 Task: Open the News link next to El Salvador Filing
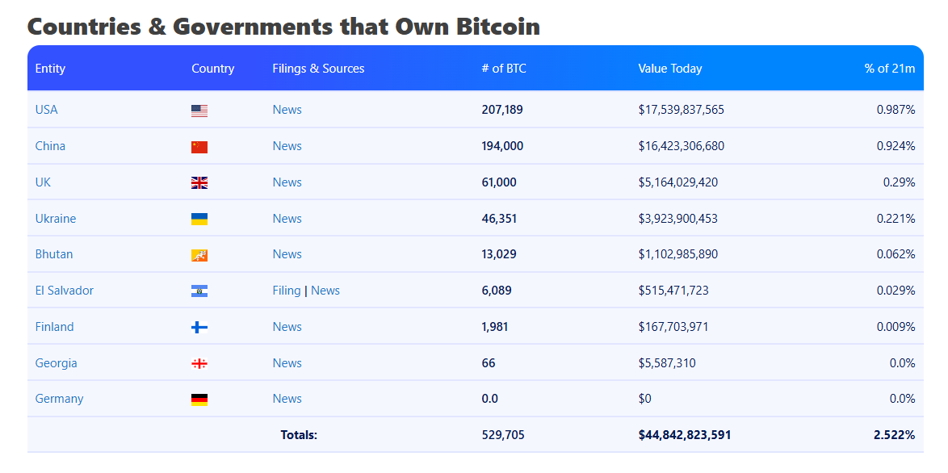[x=325, y=291]
